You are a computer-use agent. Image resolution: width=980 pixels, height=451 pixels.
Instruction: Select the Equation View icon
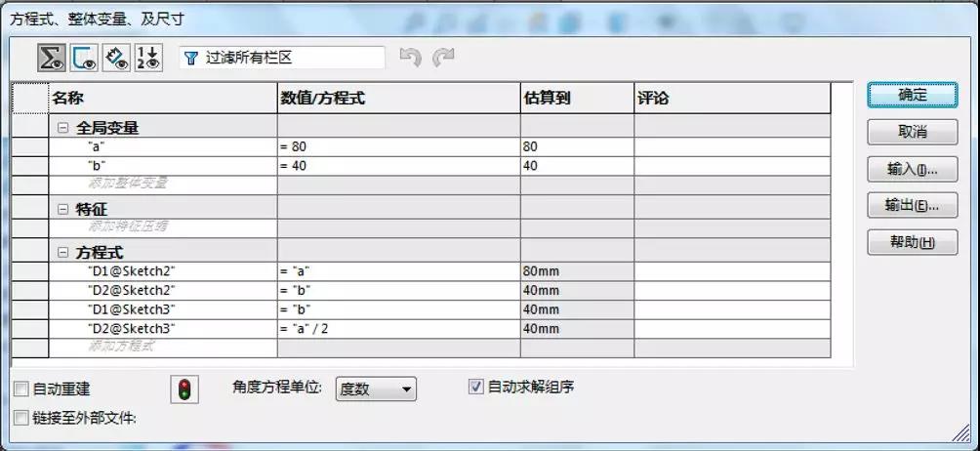(52, 58)
